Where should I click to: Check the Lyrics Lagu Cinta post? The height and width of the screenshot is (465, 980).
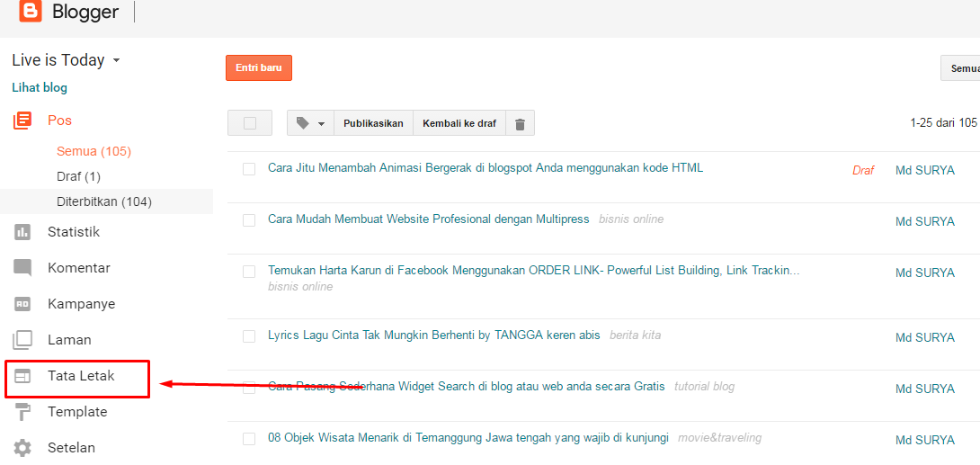(249, 336)
